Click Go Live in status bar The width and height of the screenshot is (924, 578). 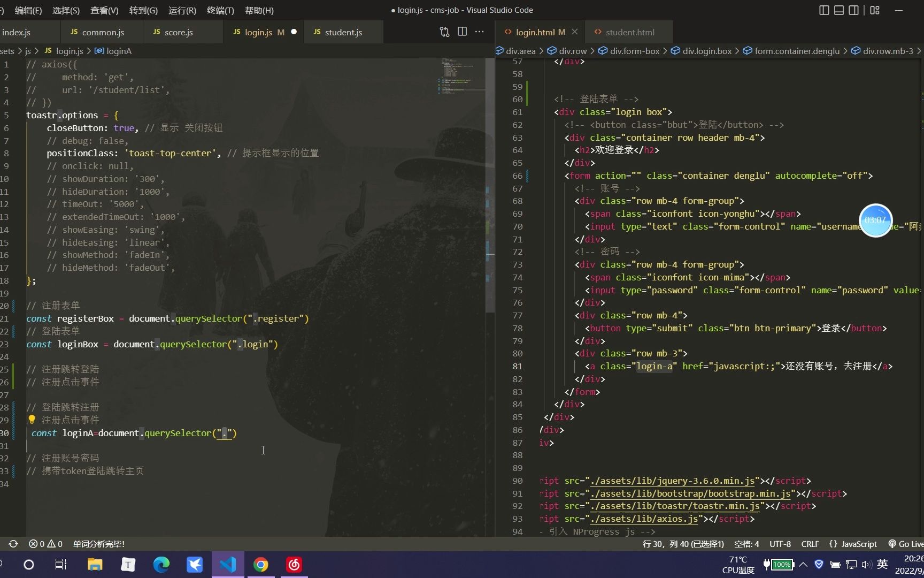[x=906, y=544]
